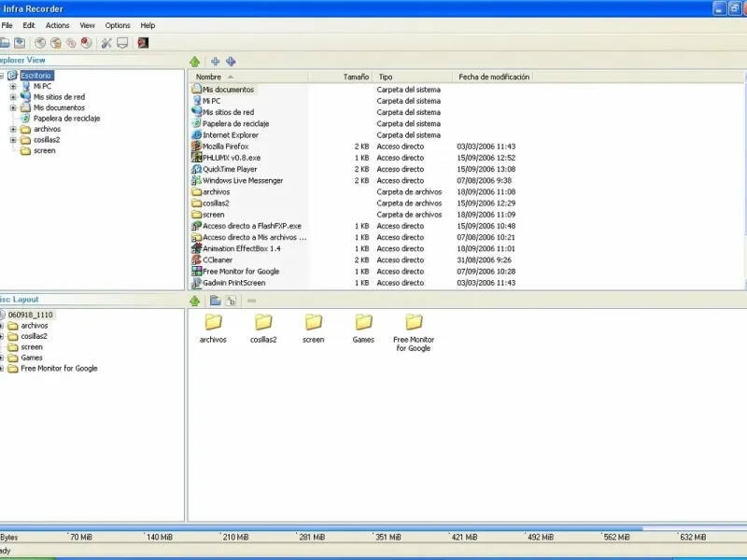Select cosillas2 folder icon in disc layout pane

pyautogui.click(x=263, y=322)
